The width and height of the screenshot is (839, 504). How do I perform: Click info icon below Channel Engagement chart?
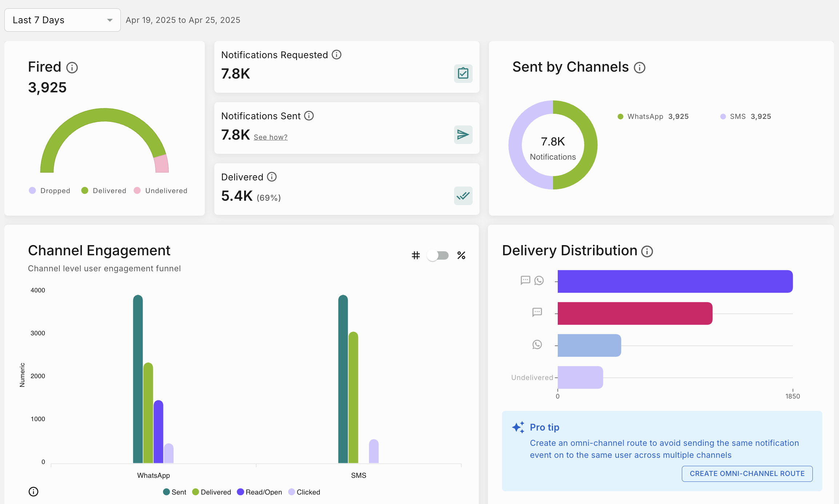click(33, 492)
